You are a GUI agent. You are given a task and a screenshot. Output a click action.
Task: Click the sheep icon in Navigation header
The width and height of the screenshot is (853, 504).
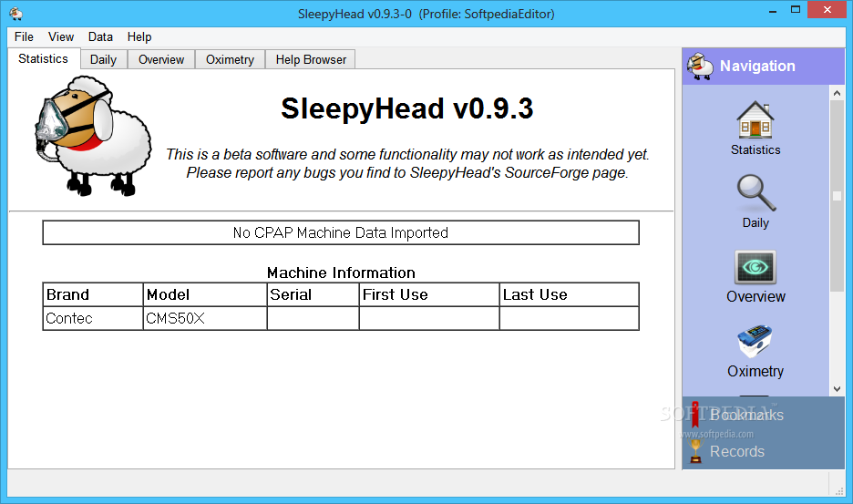700,66
